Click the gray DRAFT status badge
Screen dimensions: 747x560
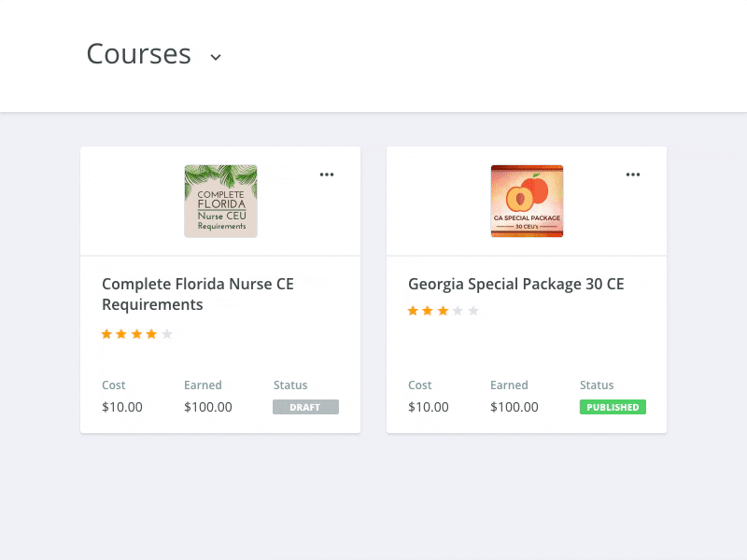click(x=305, y=407)
